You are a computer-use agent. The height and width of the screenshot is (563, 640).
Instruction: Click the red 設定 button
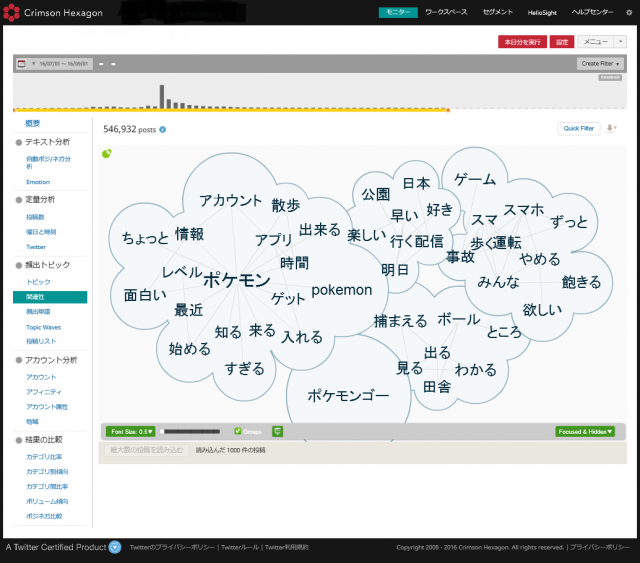click(562, 42)
